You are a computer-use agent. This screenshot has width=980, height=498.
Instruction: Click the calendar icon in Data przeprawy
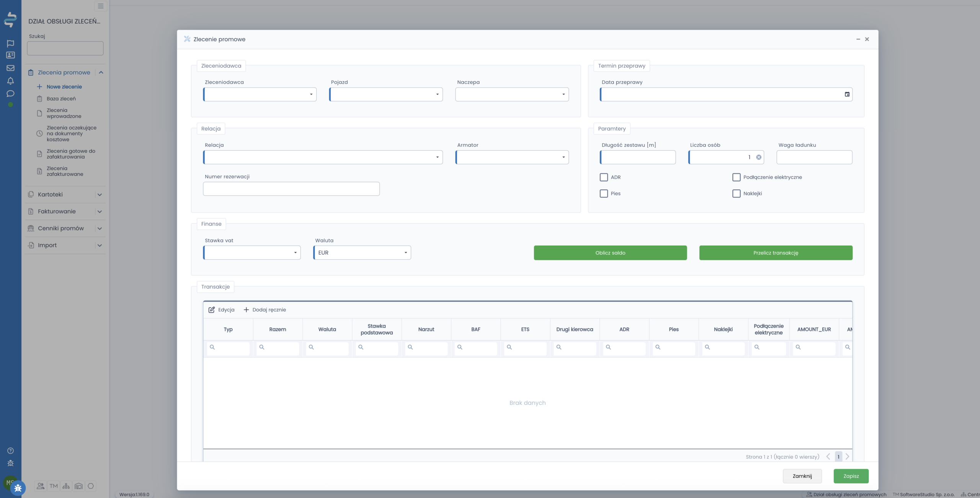point(847,94)
